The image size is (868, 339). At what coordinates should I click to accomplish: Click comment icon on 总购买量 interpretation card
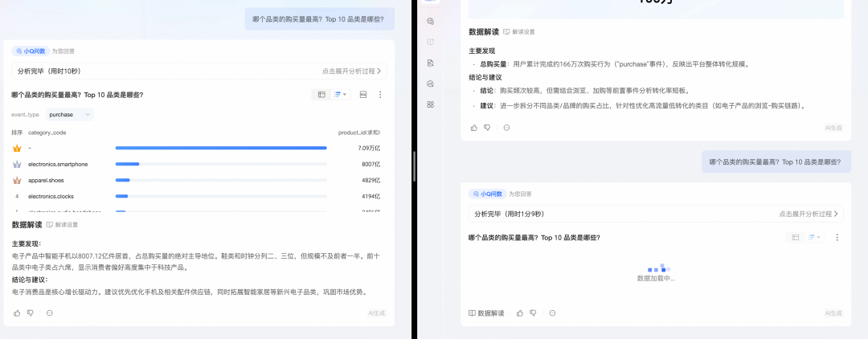pyautogui.click(x=506, y=127)
